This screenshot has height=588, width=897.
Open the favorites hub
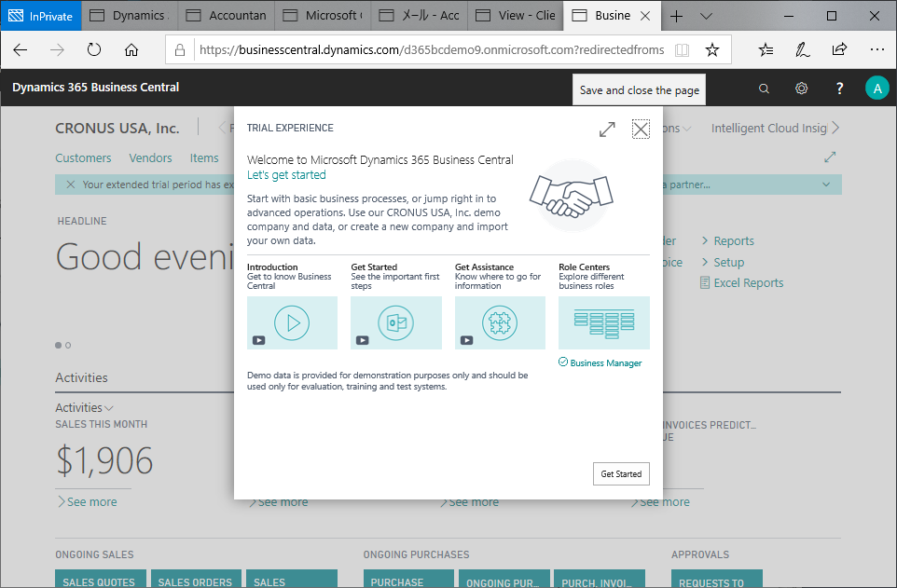coord(766,50)
